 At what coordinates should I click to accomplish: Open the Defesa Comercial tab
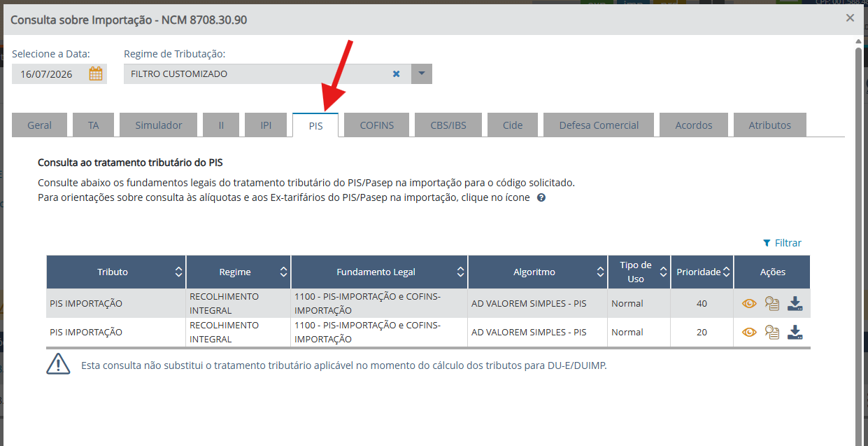pyautogui.click(x=599, y=125)
